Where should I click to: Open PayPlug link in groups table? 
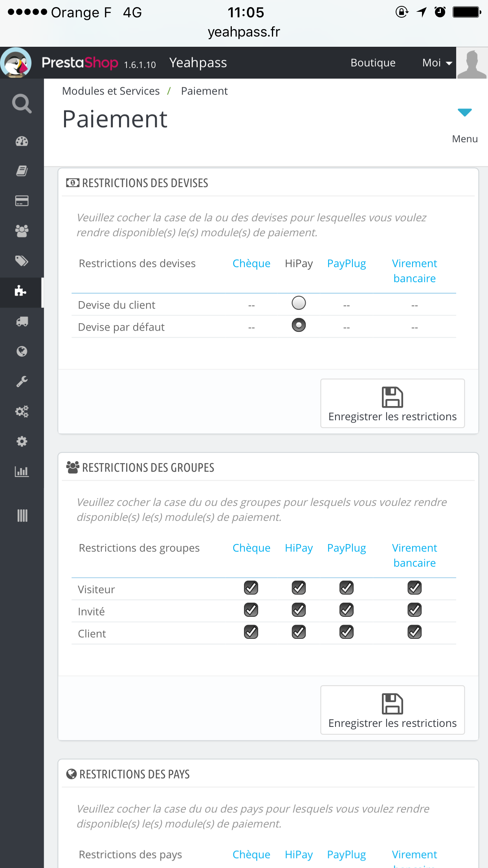(x=347, y=548)
